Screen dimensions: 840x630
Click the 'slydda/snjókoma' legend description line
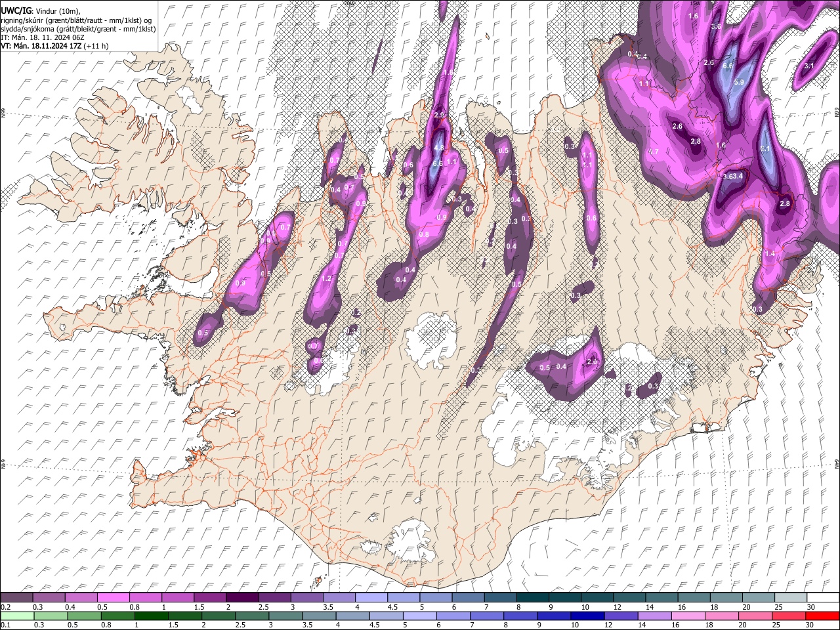[79, 29]
